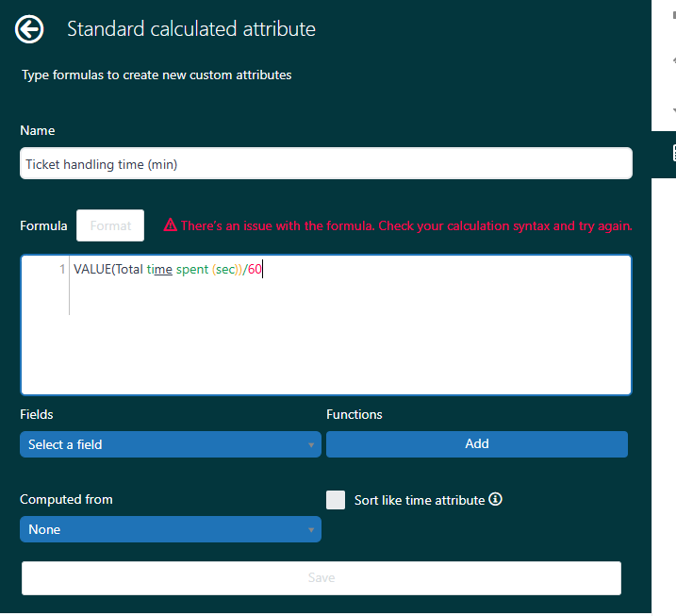This screenshot has height=616, width=676.
Task: Click the Functions label above the Add button
Action: point(354,414)
